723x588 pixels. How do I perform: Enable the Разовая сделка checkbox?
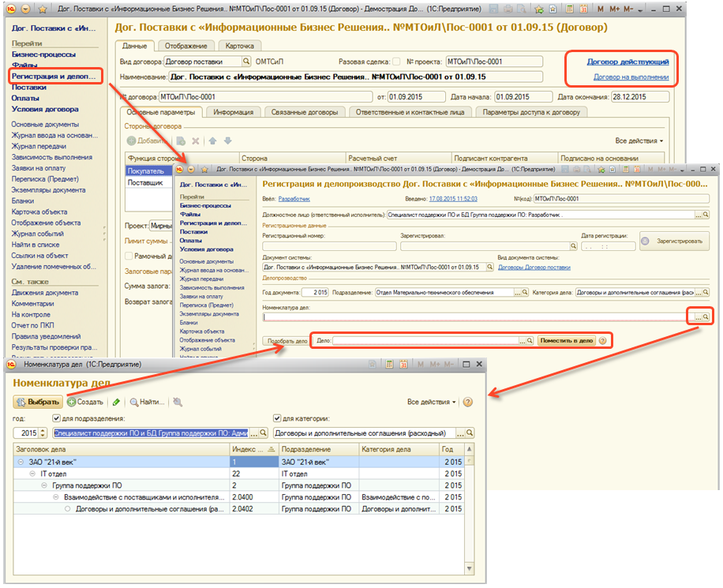[x=396, y=62]
